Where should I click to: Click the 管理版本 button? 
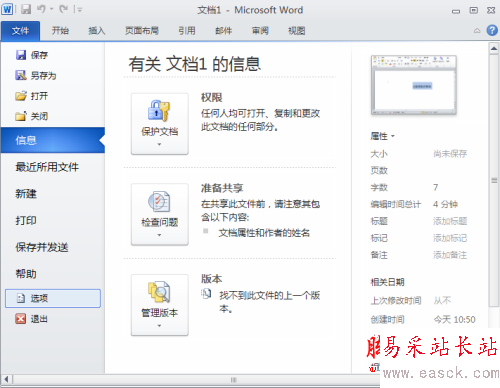[x=160, y=305]
